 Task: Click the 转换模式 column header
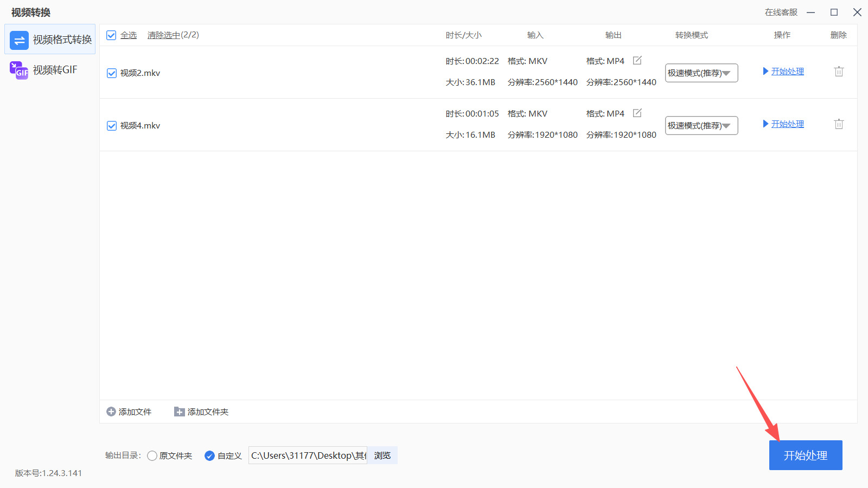pos(692,35)
